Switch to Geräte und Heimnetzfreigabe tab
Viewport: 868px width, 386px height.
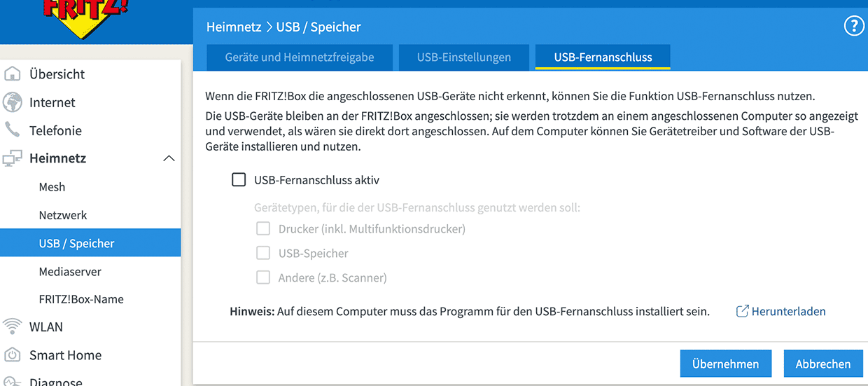[299, 57]
